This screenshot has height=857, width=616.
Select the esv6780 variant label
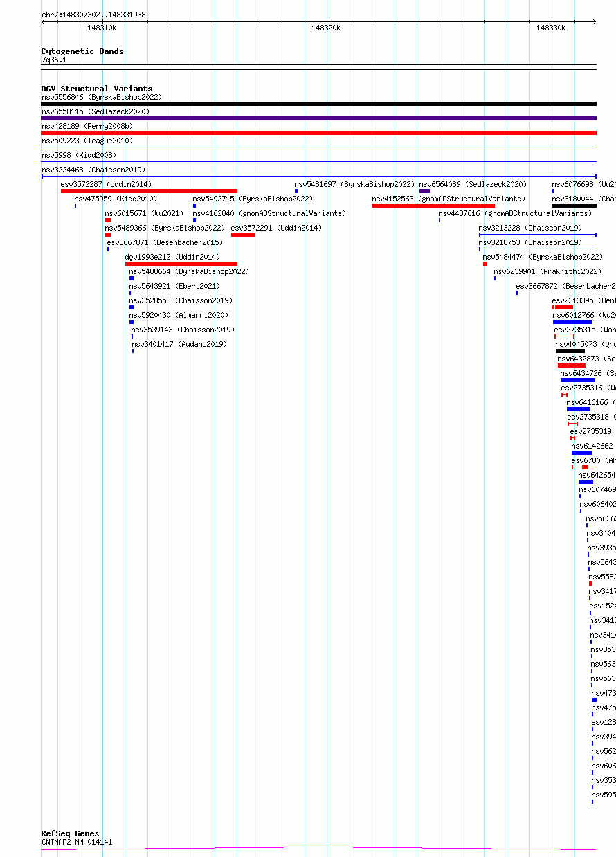pyautogui.click(x=593, y=460)
